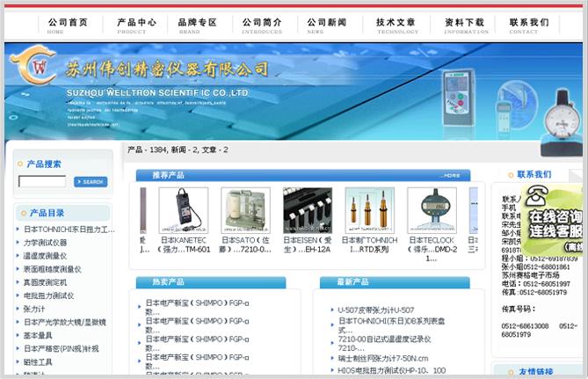Click the 日本EISEN EH-12A product name
This screenshot has height=379, width=588.
coord(308,244)
